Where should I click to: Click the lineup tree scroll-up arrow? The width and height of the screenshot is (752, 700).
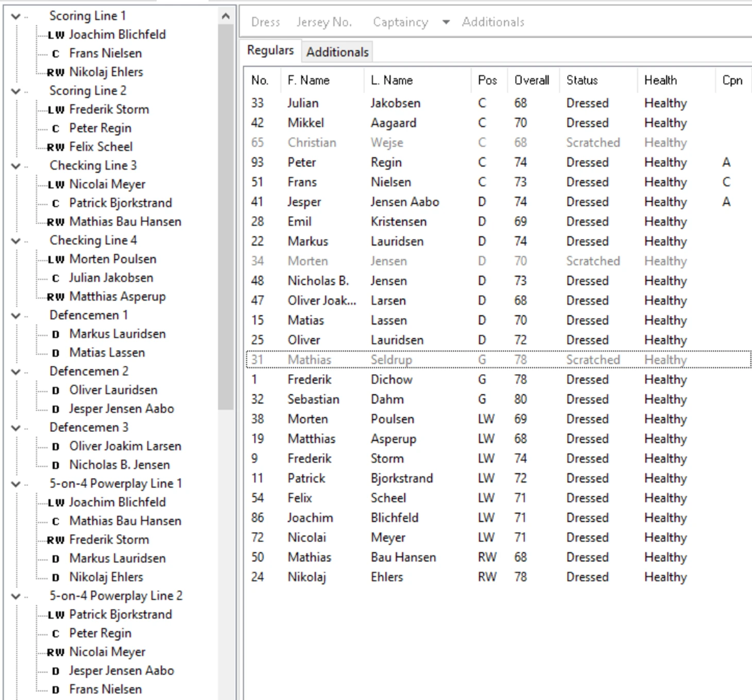coord(226,16)
